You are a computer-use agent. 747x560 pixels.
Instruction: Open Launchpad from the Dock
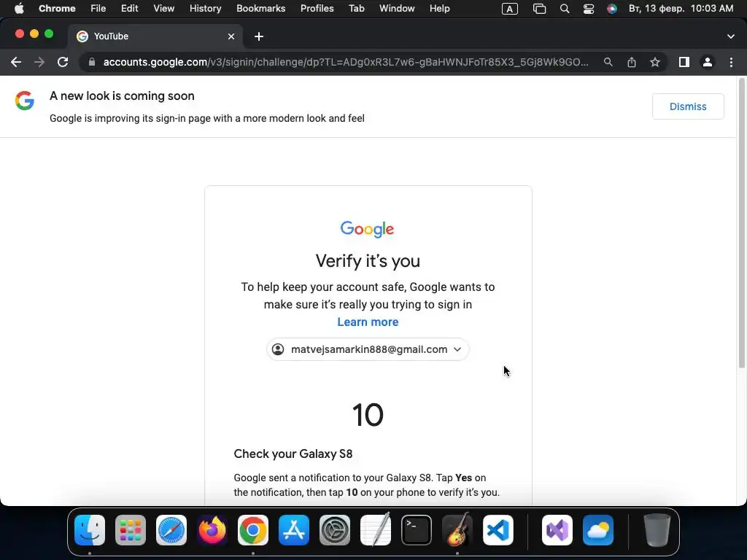point(131,530)
